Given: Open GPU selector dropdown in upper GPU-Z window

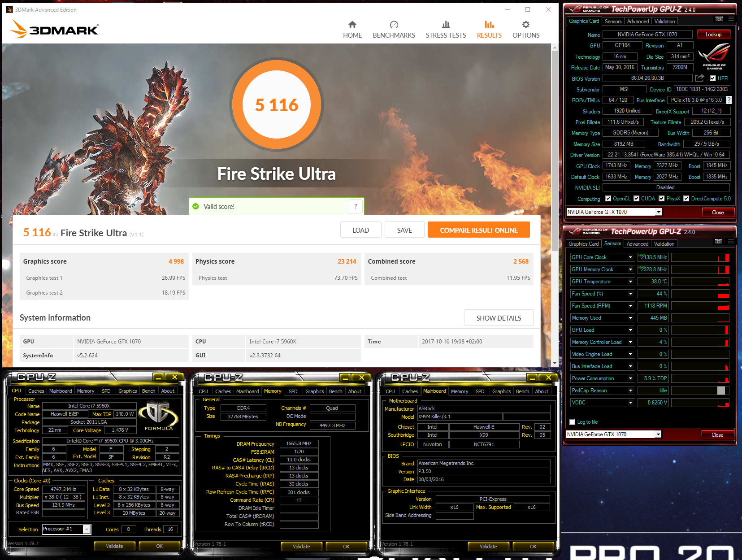Looking at the screenshot, I should pyautogui.click(x=659, y=212).
